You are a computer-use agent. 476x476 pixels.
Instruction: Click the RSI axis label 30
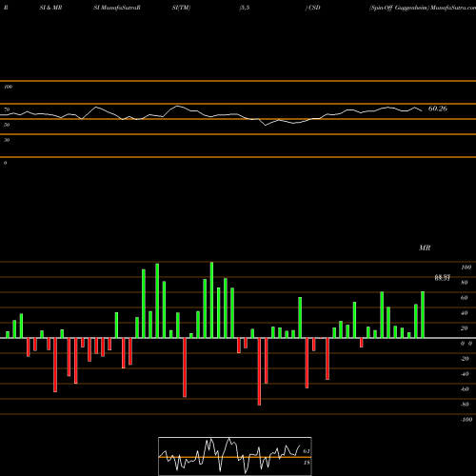pos(7,140)
